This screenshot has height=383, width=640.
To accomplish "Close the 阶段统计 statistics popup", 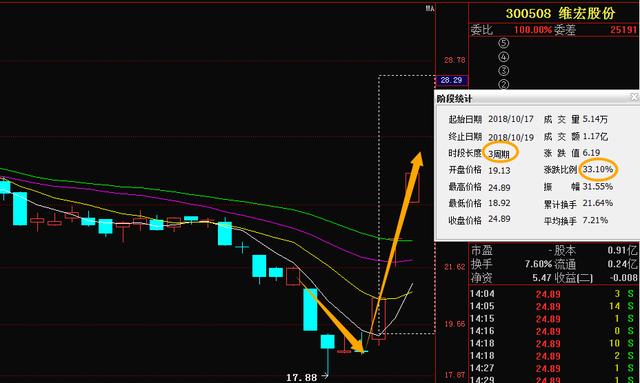I will tap(635, 97).
